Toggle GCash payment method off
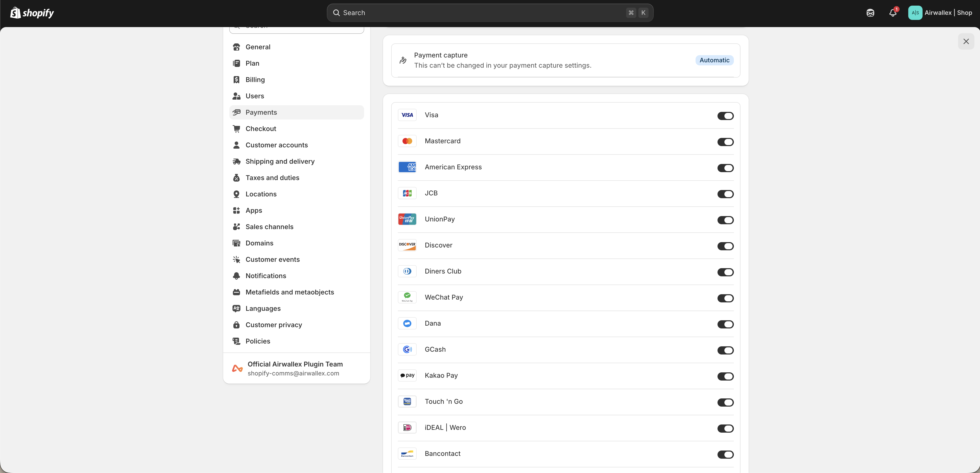980x473 pixels. [725, 350]
